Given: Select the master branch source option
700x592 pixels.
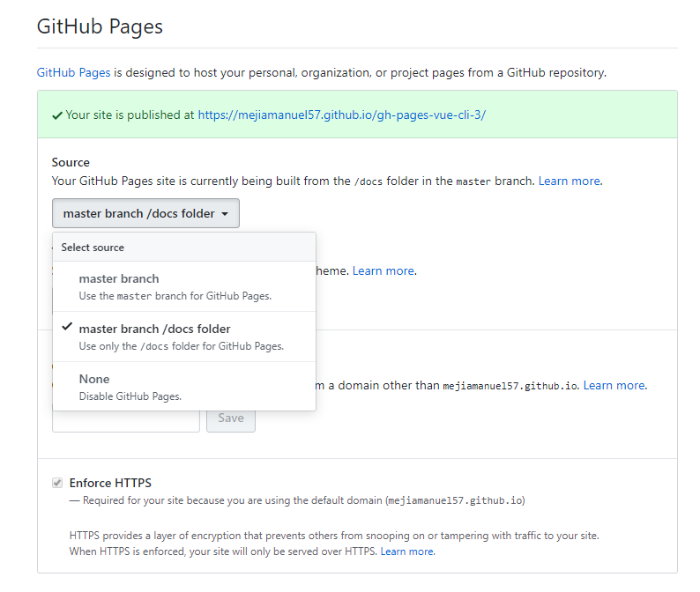Looking at the screenshot, I should [184, 286].
